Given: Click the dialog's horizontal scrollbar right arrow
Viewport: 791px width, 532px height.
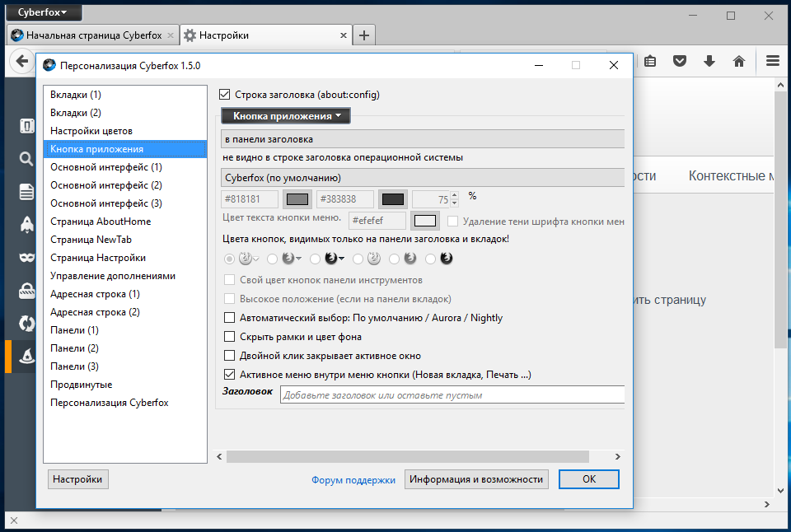Looking at the screenshot, I should (617, 456).
